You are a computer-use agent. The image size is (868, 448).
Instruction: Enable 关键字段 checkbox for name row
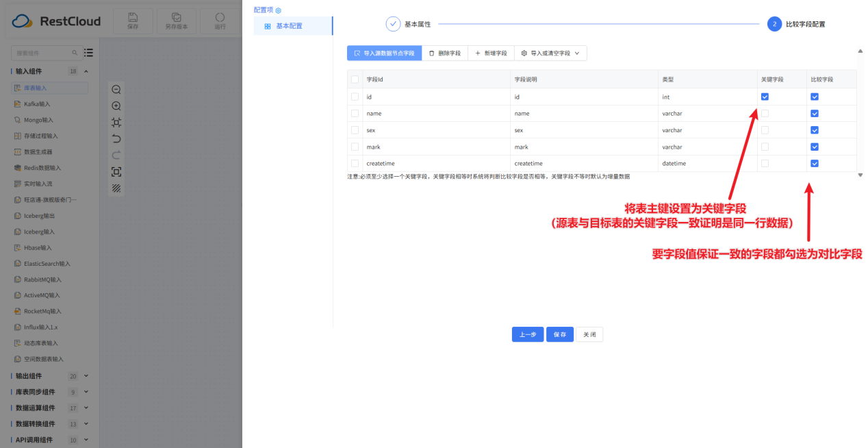765,114
